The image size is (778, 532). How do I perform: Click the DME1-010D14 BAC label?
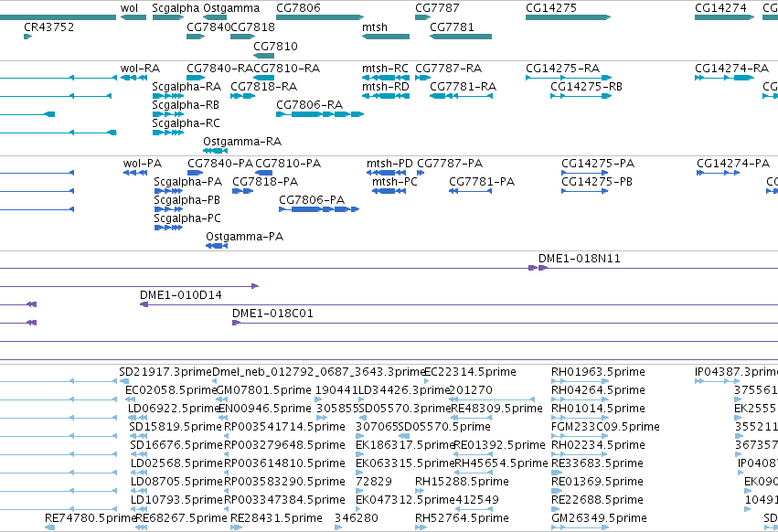coord(181,296)
